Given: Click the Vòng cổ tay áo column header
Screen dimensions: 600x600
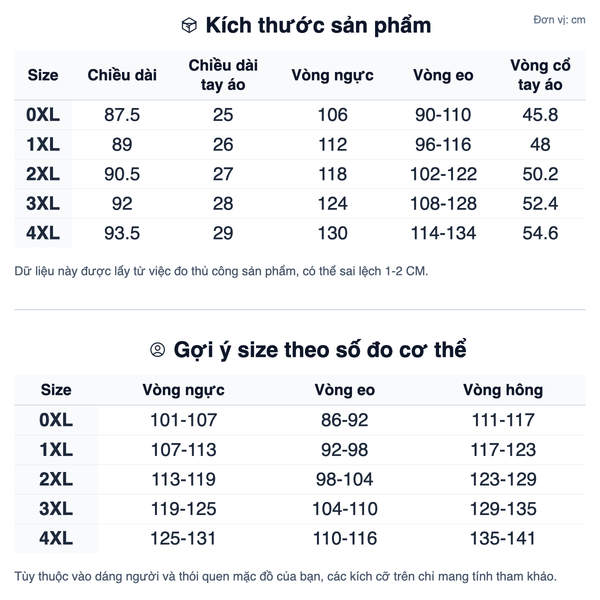Looking at the screenshot, I should click(x=540, y=75).
